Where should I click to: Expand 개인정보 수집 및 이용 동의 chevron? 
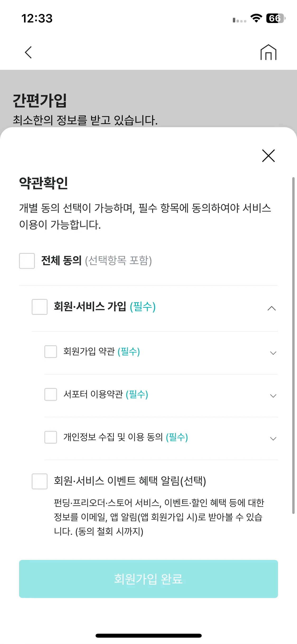[273, 439]
